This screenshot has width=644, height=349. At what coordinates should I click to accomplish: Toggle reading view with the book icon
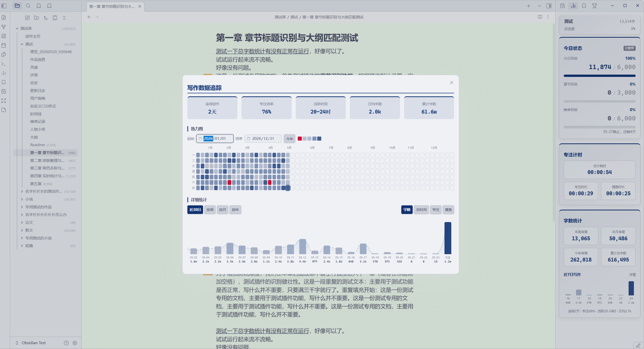pyautogui.click(x=540, y=17)
